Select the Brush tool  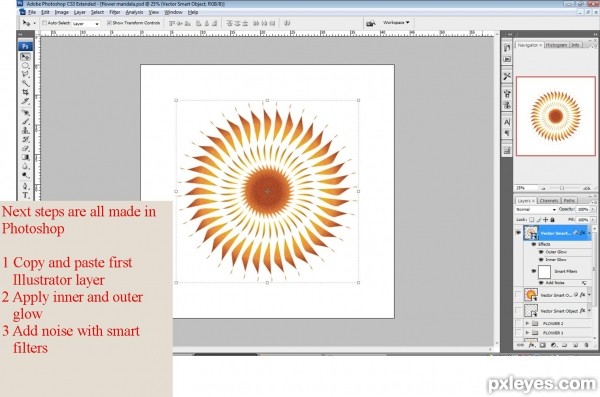point(25,121)
